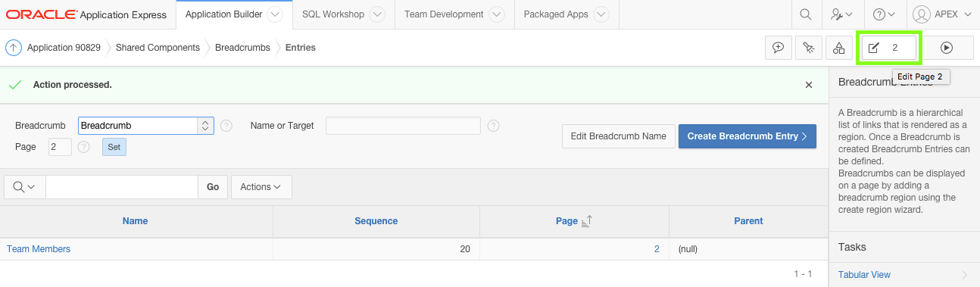Expand the Application Builder dropdown arrow

pyautogui.click(x=276, y=14)
